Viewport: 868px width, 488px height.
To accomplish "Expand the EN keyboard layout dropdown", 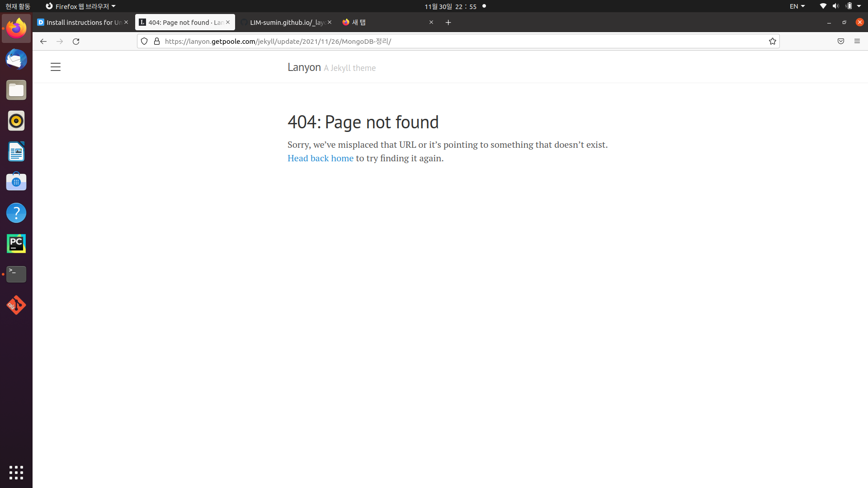I will [797, 6].
